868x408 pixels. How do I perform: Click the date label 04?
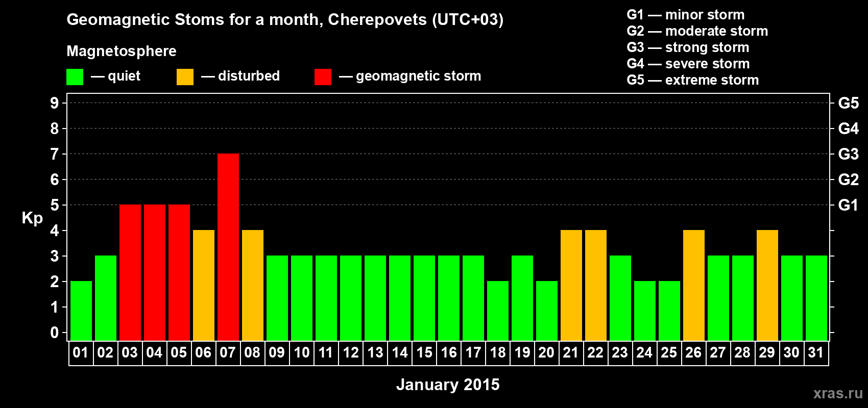154,353
